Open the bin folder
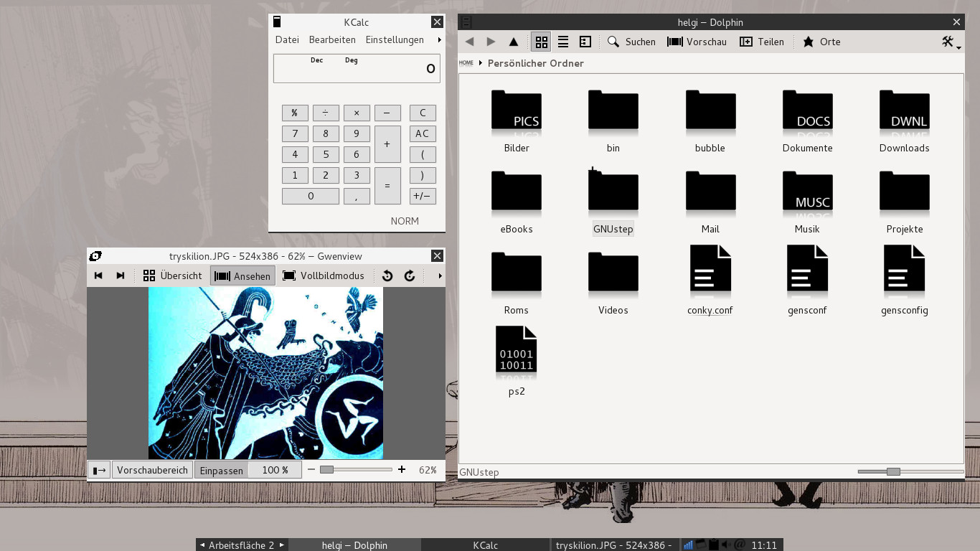Screen dimensions: 980x551 [613, 121]
